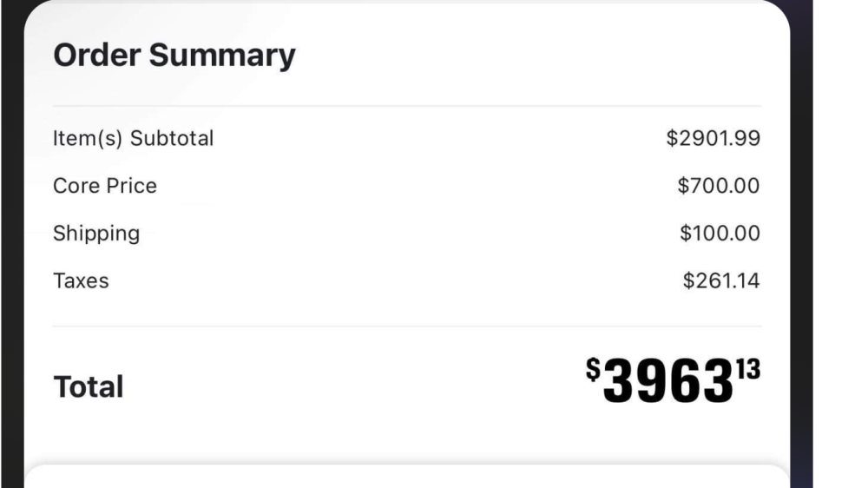Viewport: 868px width, 488px height.
Task: Click the blank white area right of the screen
Action: pos(840,260)
